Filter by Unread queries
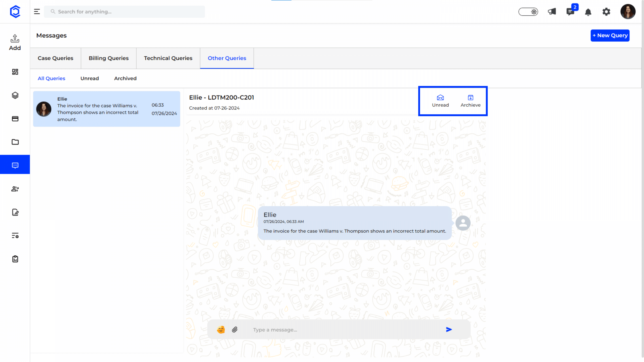The image size is (644, 362). (89, 78)
